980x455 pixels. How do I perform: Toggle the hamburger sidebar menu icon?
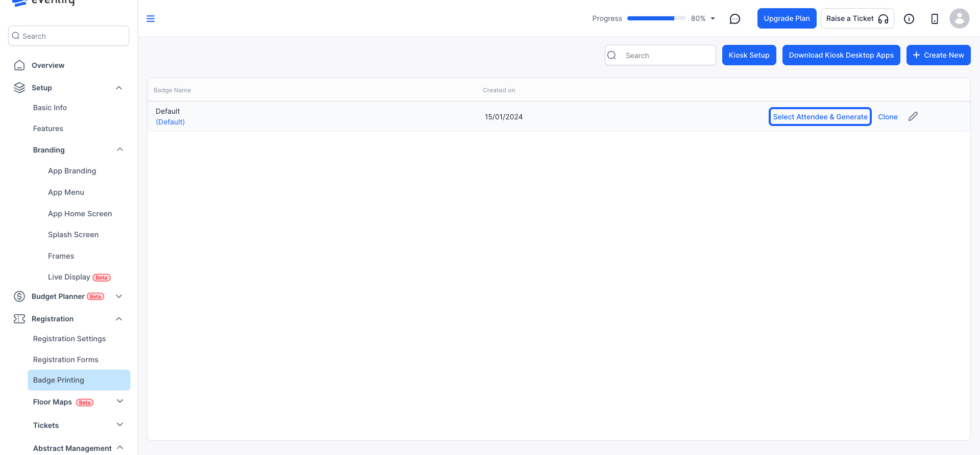click(151, 19)
